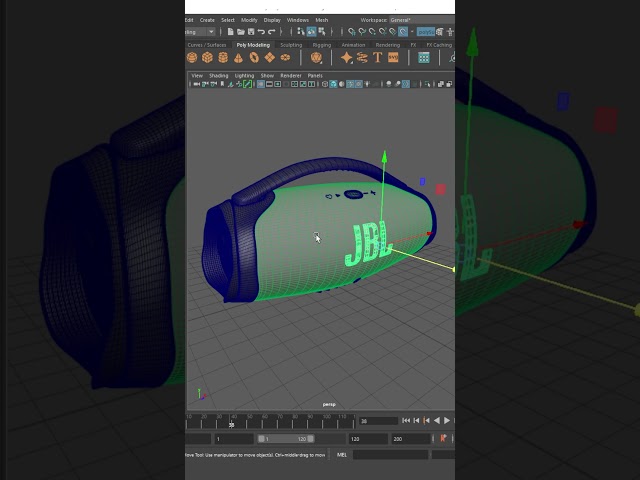Open the Windows menu

(298, 20)
